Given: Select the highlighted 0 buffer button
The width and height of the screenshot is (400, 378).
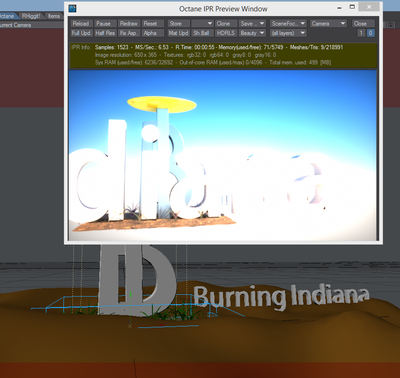Looking at the screenshot, I should pyautogui.click(x=370, y=33).
